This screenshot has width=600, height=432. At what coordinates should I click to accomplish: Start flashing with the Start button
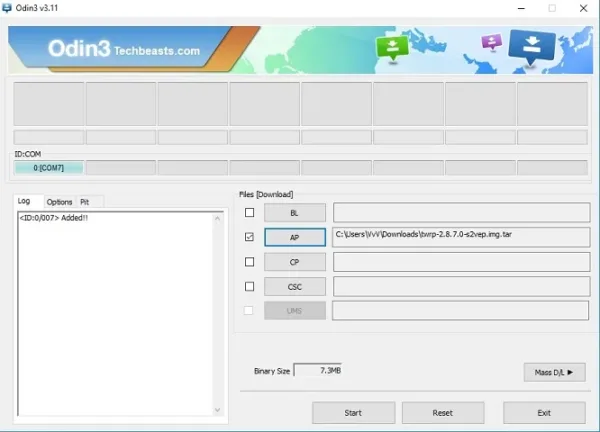(353, 412)
